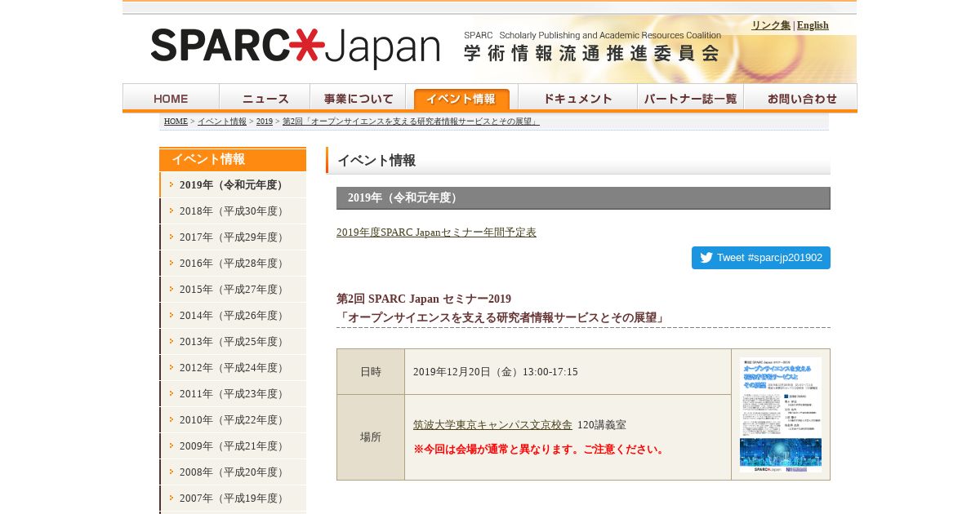980x514 pixels.
Task: Select 2011年（平成23年度） in sidebar
Action: (233, 394)
